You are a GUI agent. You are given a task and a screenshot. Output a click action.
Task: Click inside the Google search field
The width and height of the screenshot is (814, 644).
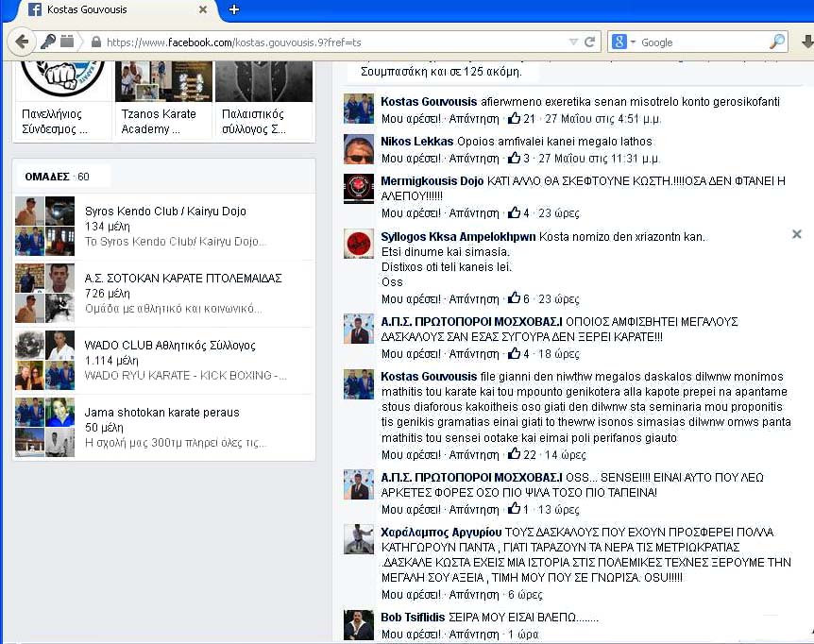(x=699, y=42)
